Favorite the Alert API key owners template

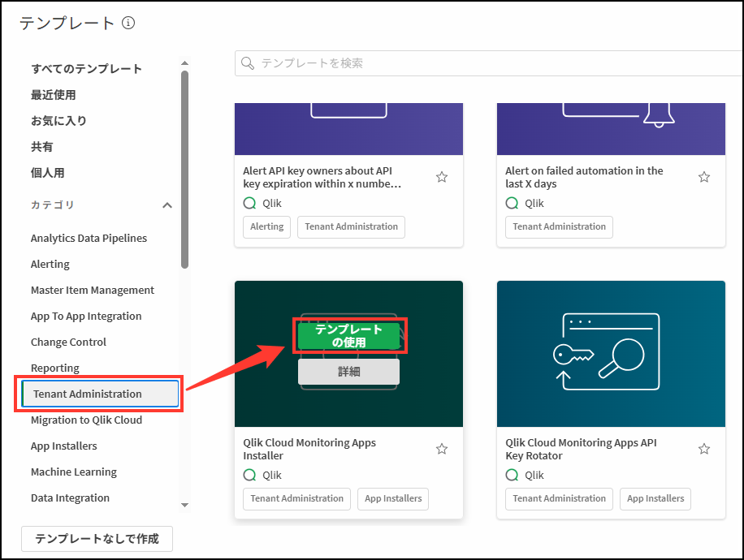(442, 177)
